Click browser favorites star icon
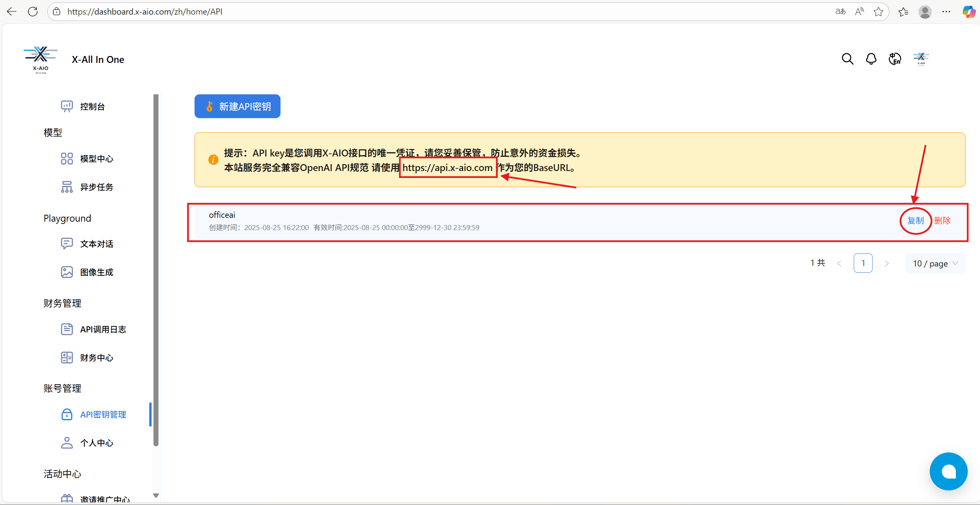Viewport: 980px width, 505px height. click(x=878, y=12)
